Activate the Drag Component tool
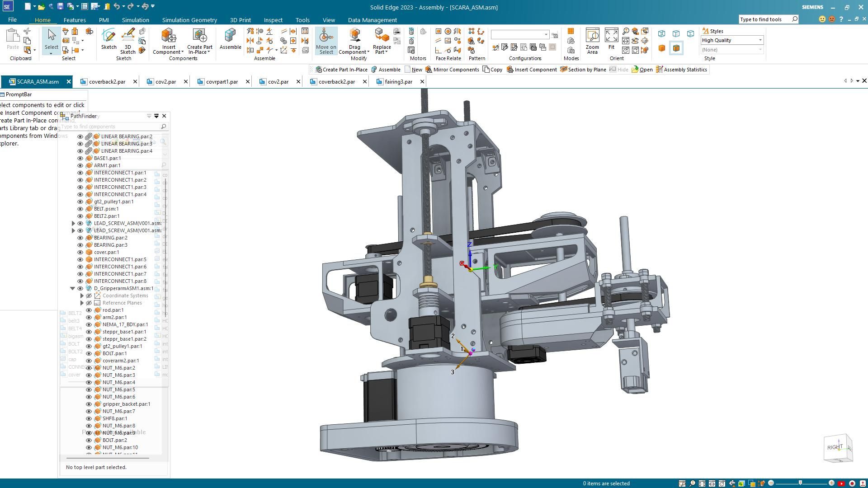Screen dimensions: 868x488 [x=354, y=36]
